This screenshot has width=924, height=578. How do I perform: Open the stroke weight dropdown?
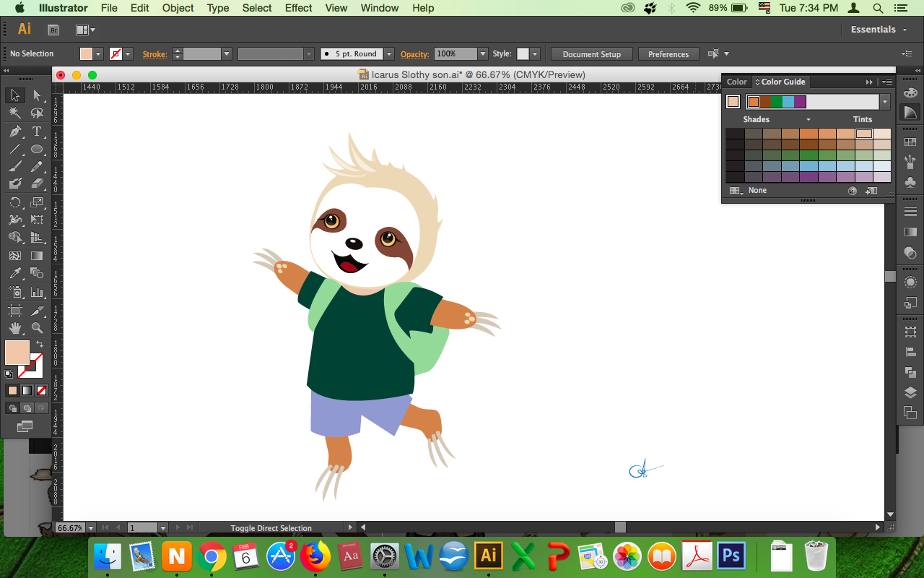tap(227, 54)
